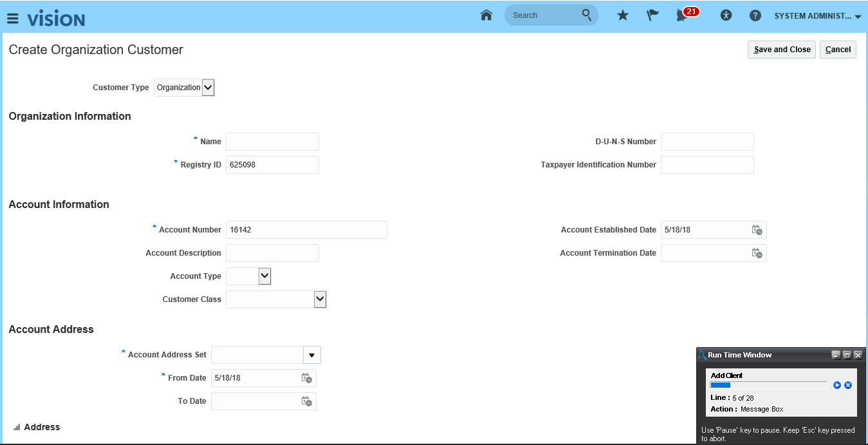Close the Run Time Window
The height and width of the screenshot is (445, 868).
pos(858,355)
